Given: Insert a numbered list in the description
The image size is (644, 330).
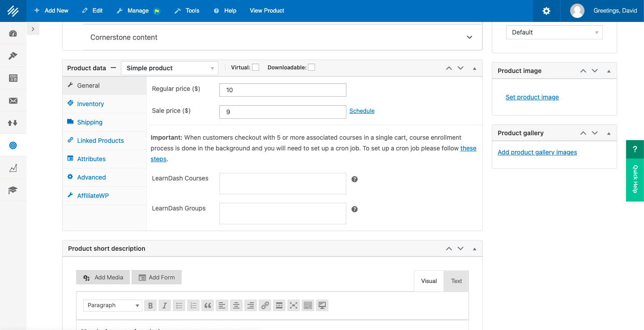Looking at the screenshot, I should [x=193, y=305].
